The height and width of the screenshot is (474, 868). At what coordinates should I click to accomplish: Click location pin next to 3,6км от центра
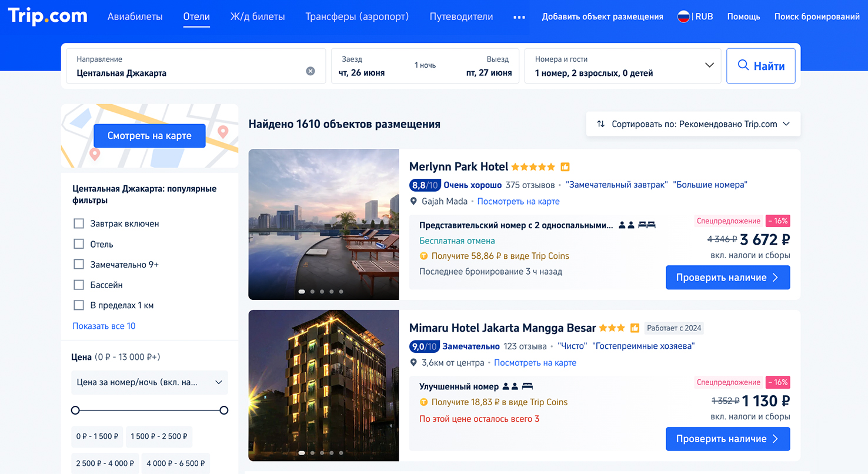[x=413, y=363]
